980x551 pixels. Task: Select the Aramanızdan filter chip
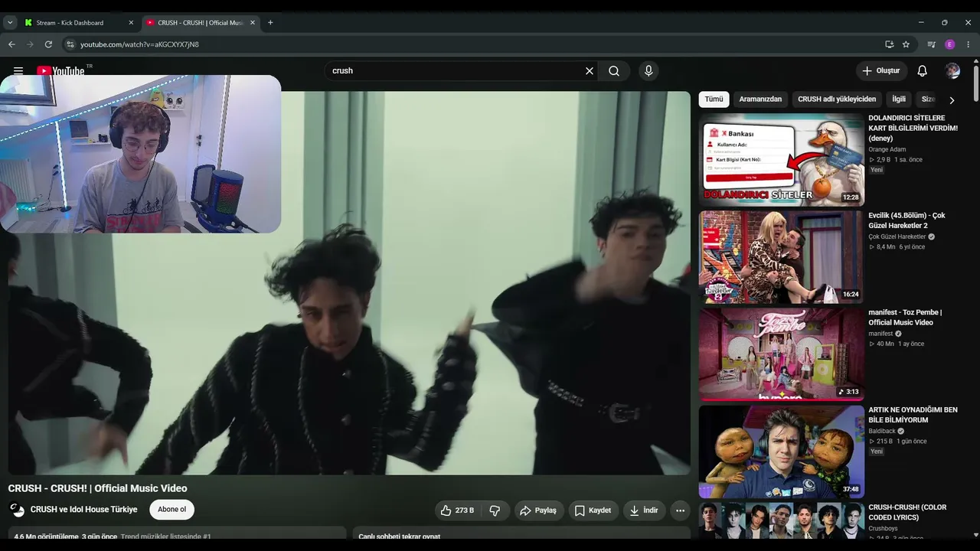point(760,99)
